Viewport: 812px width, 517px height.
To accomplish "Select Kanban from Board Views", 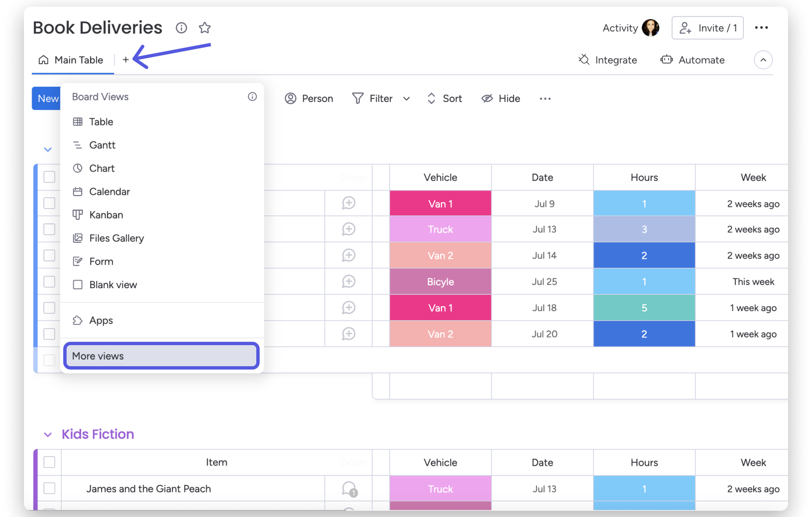I will [x=106, y=214].
